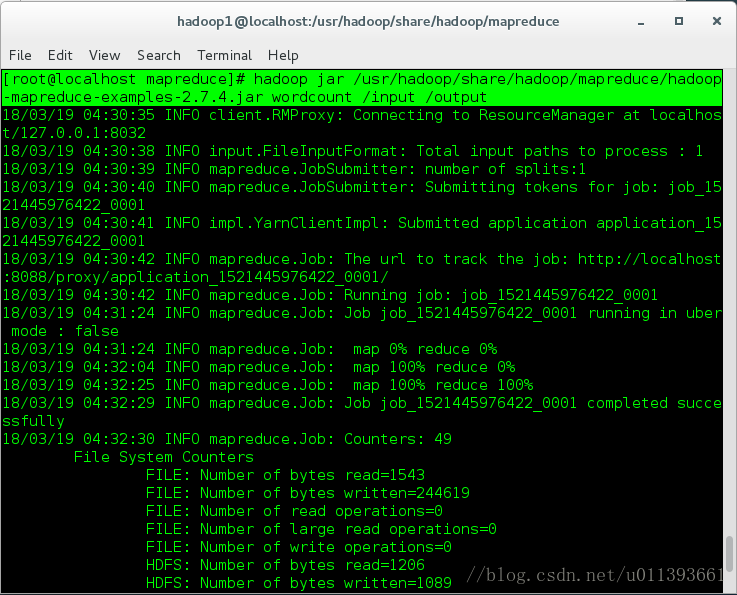Click 'completed succe' job log line
737x595 pixels.
point(362,403)
